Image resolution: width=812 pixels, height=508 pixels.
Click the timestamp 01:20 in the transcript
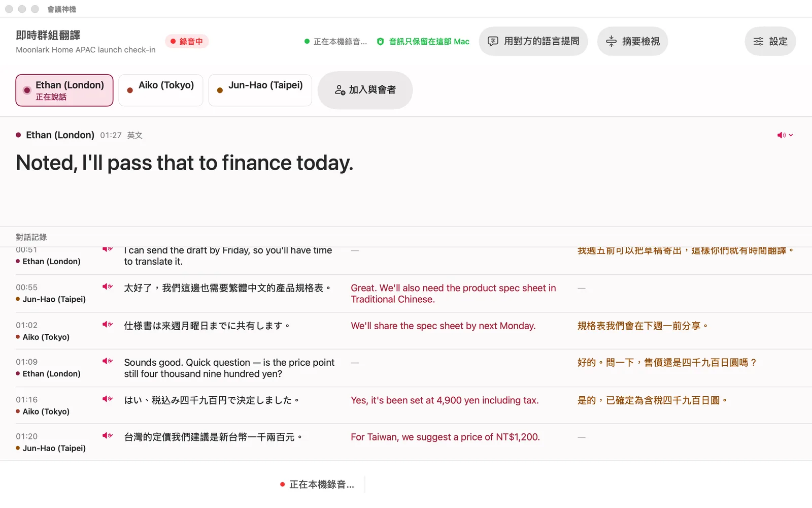pos(26,436)
